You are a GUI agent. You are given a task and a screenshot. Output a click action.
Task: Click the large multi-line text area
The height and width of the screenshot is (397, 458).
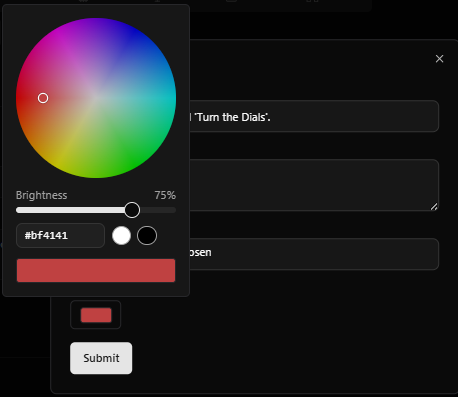314,185
